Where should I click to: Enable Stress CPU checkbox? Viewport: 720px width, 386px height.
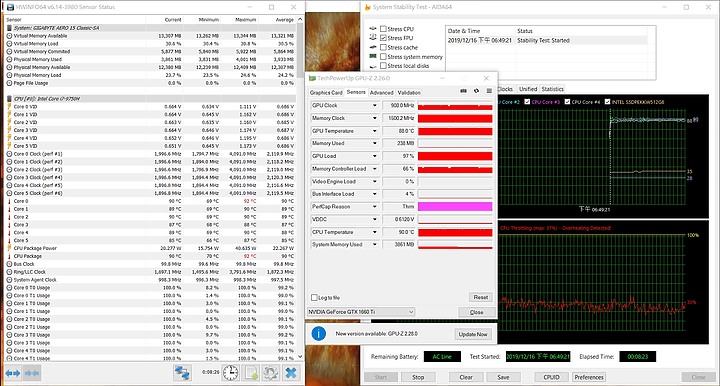pyautogui.click(x=383, y=29)
